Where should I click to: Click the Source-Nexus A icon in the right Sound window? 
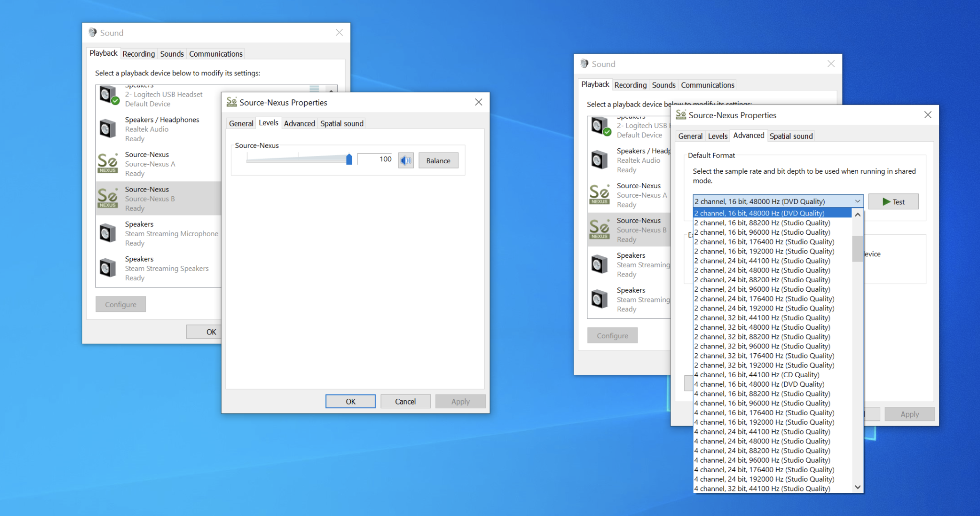click(599, 194)
